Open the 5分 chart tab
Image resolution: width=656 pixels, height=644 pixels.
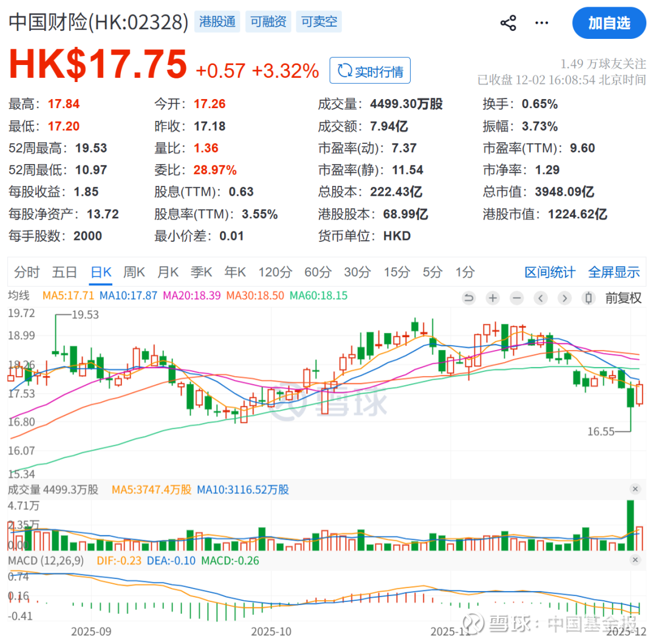point(432,272)
